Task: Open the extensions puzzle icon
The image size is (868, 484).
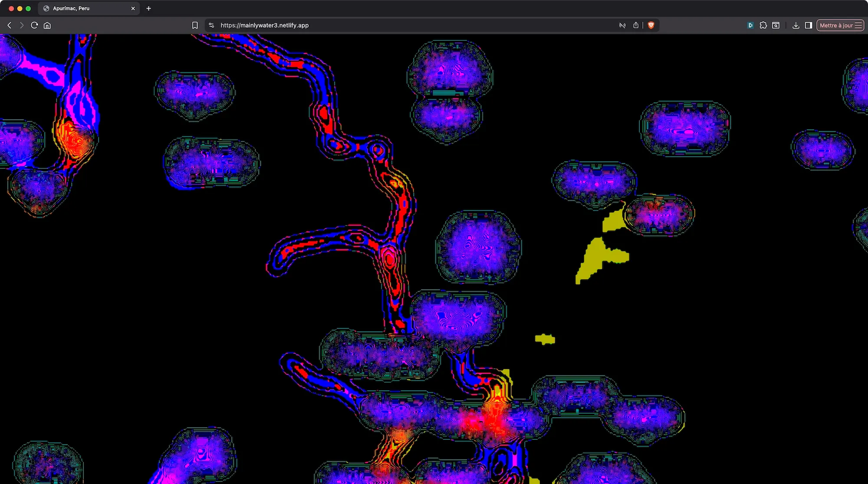Action: 763,25
